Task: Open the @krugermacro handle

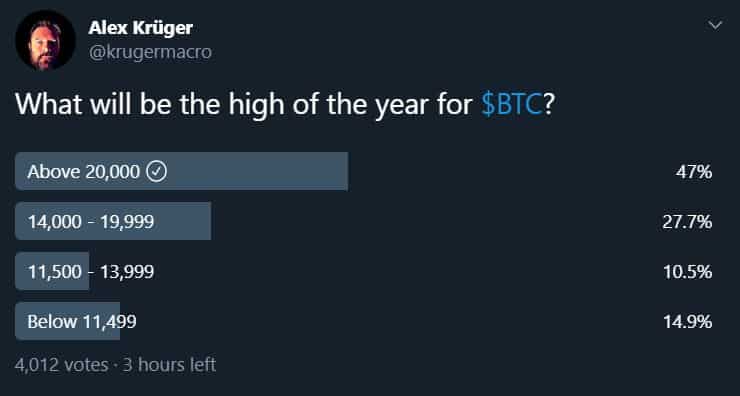Action: tap(150, 52)
